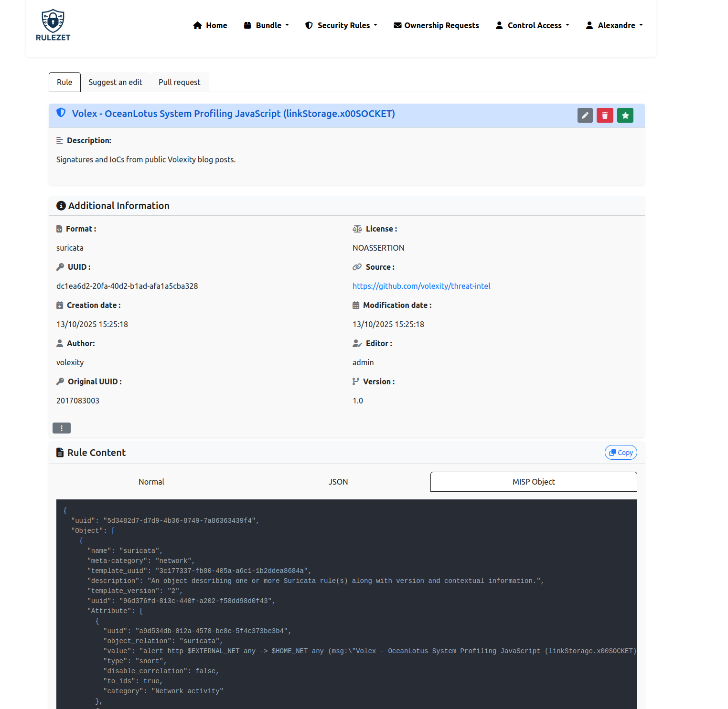Open Ownership Requests page
The height and width of the screenshot is (709, 728).
point(436,25)
